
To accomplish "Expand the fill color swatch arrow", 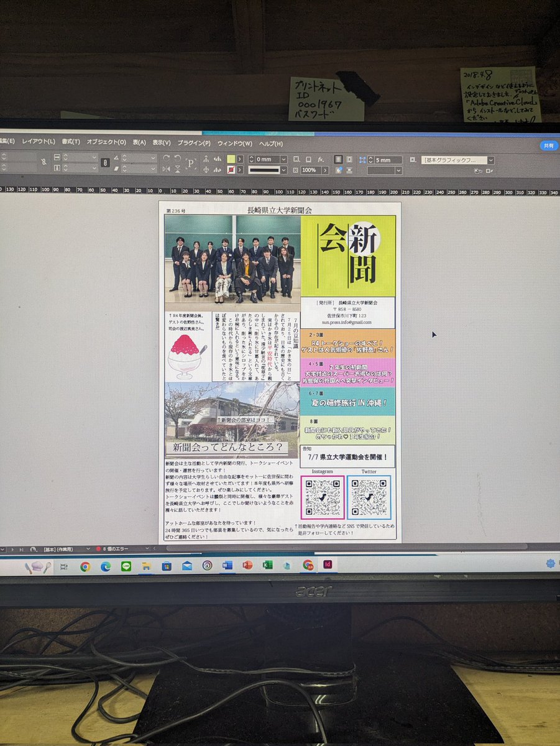I will tap(239, 159).
